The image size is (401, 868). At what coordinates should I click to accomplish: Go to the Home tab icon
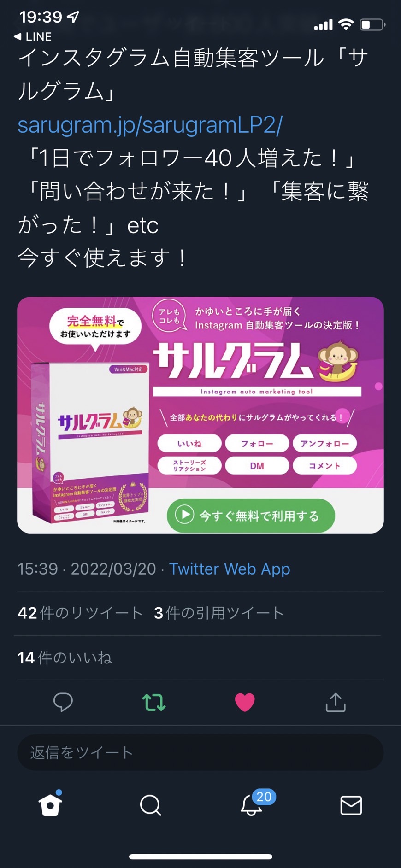click(x=50, y=804)
